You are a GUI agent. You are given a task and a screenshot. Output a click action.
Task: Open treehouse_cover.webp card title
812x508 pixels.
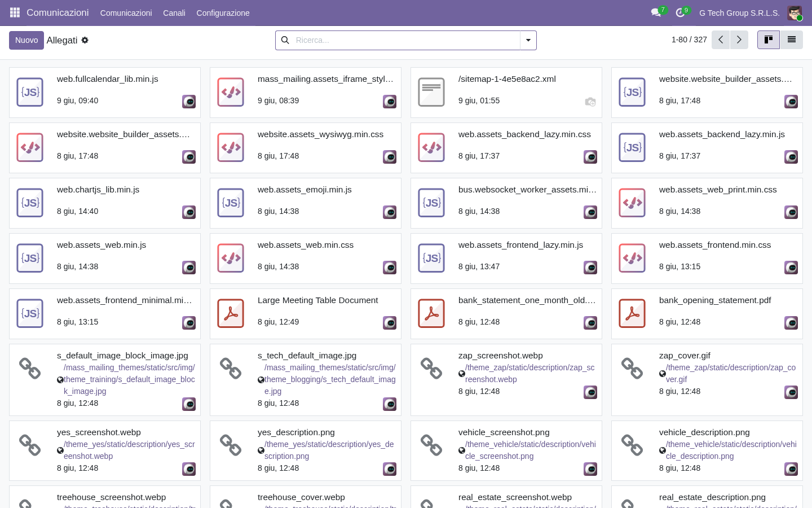coord(301,497)
